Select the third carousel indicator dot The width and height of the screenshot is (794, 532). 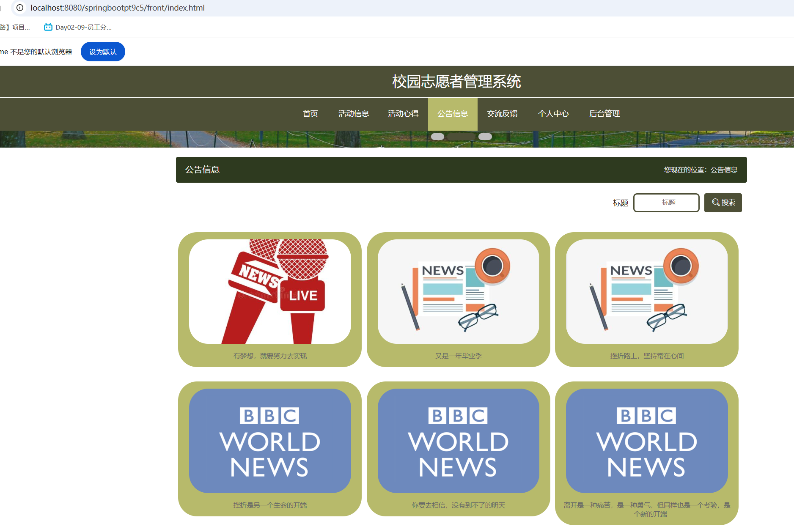click(x=485, y=137)
